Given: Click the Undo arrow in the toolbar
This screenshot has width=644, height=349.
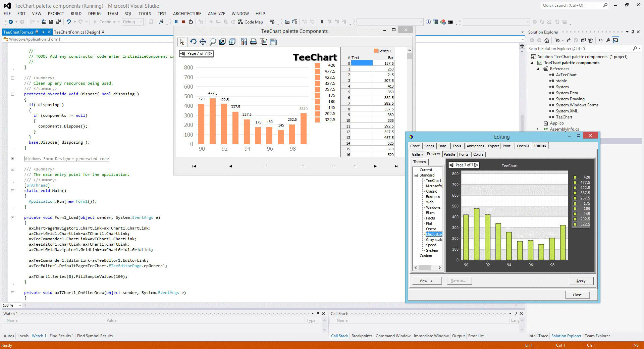Looking at the screenshot, I should (x=68, y=22).
